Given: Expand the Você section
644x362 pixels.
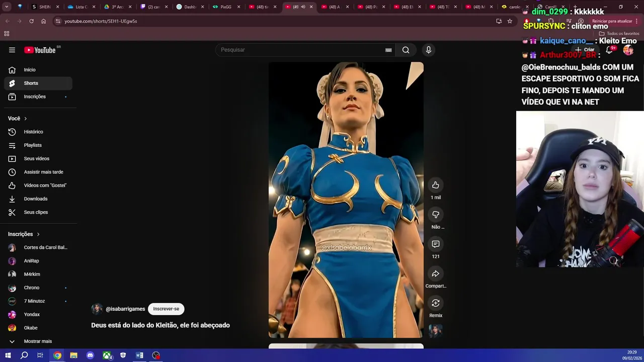Looking at the screenshot, I should [18, 119].
